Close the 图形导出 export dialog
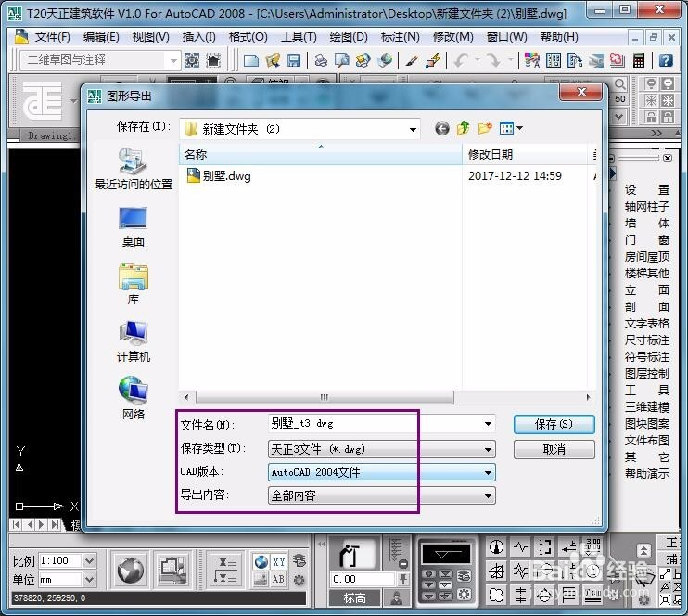688x616 pixels. point(581,92)
